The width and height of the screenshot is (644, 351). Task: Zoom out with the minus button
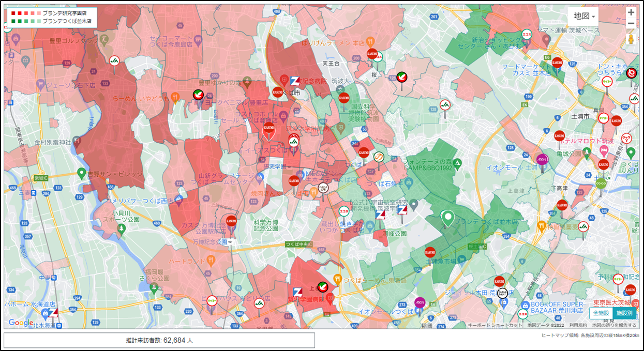[631, 24]
